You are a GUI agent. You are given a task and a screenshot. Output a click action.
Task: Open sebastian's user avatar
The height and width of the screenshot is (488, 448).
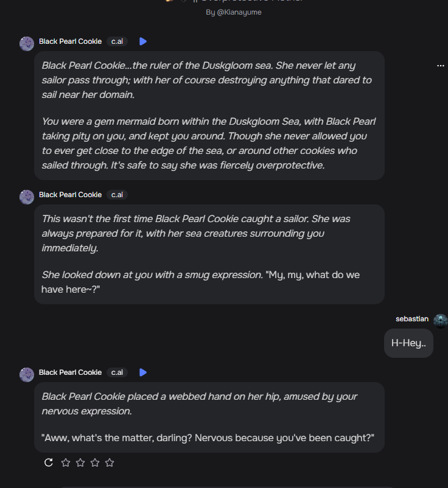point(441,321)
